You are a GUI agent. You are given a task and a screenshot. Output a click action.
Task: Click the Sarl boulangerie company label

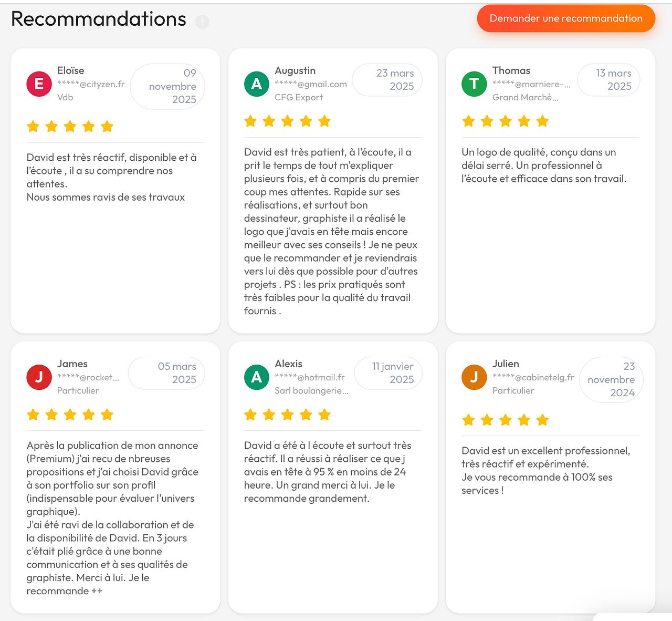[x=311, y=390]
